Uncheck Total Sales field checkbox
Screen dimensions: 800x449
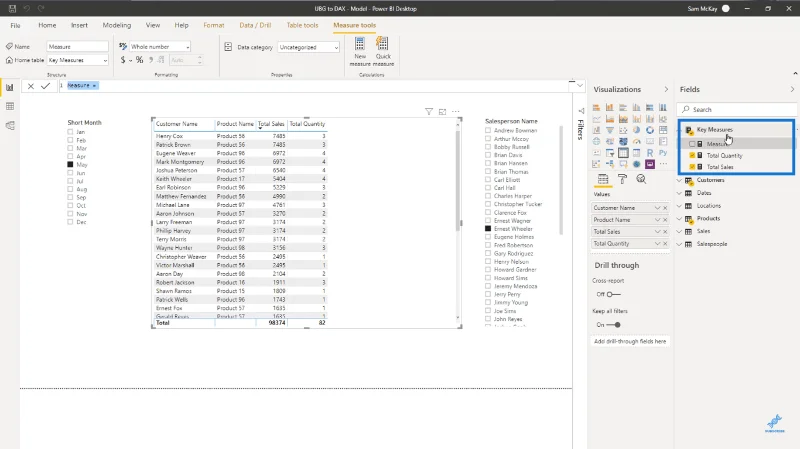692,167
